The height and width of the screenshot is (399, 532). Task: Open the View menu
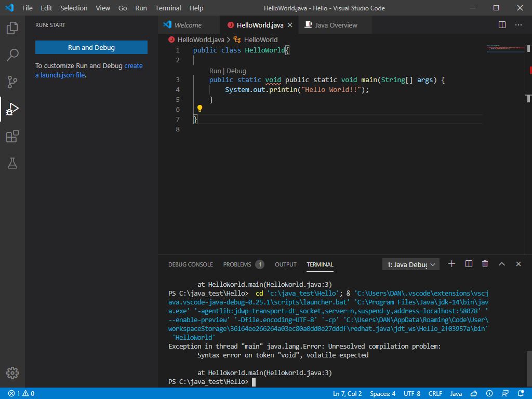tap(102, 8)
